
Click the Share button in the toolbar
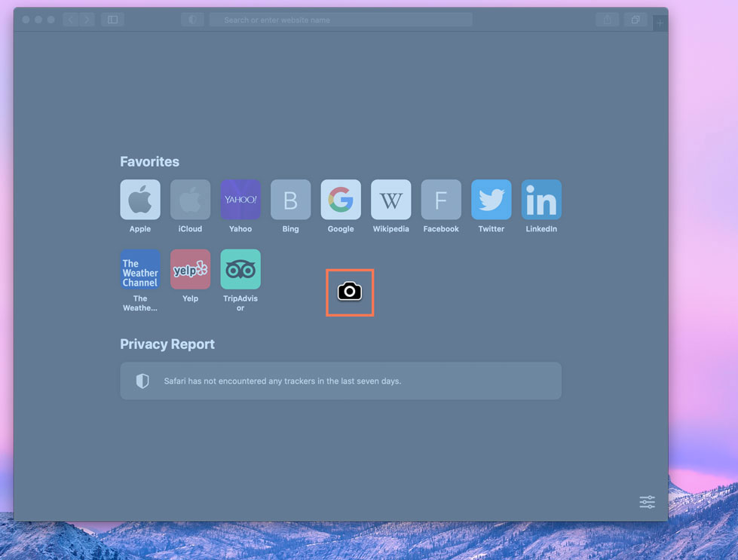point(607,20)
